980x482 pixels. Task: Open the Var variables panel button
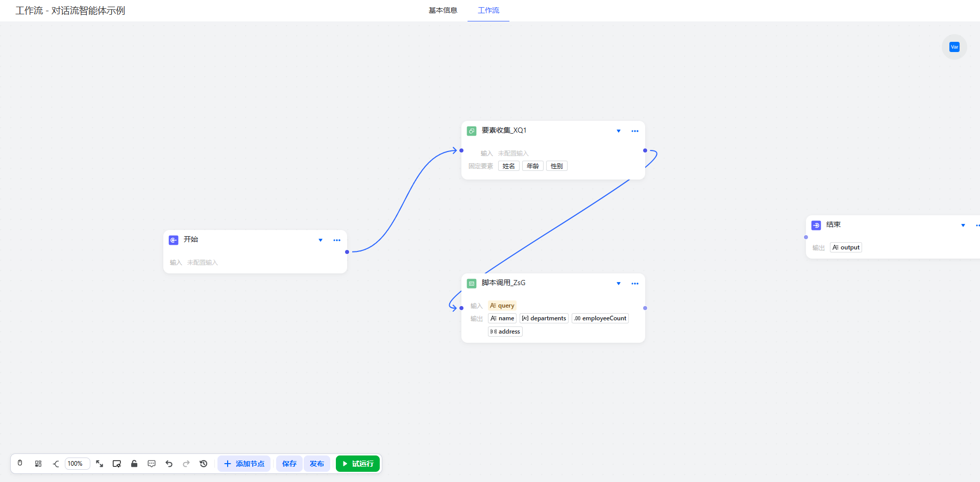[954, 47]
